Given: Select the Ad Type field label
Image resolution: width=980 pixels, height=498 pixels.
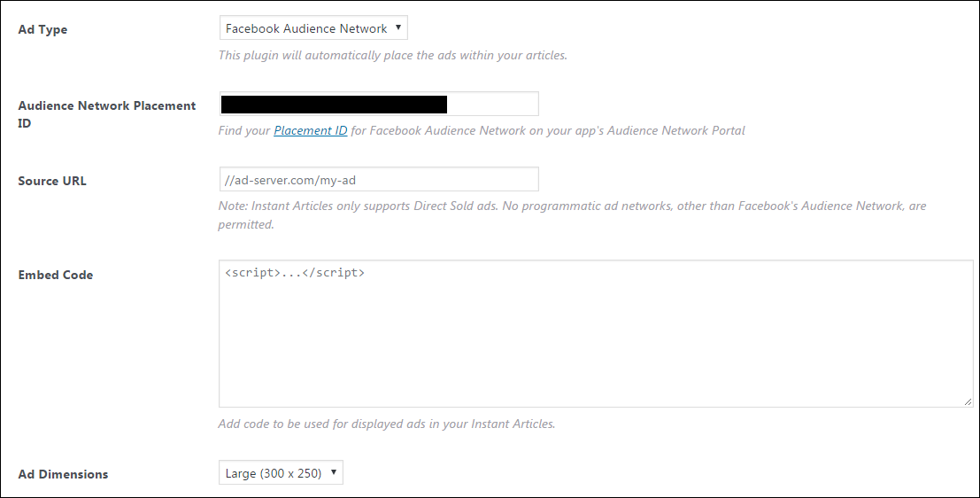Looking at the screenshot, I should [x=42, y=29].
